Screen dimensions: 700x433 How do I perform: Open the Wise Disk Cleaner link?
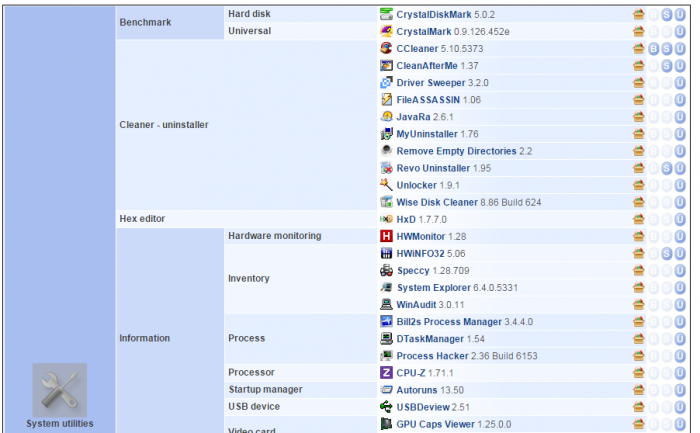click(x=437, y=202)
